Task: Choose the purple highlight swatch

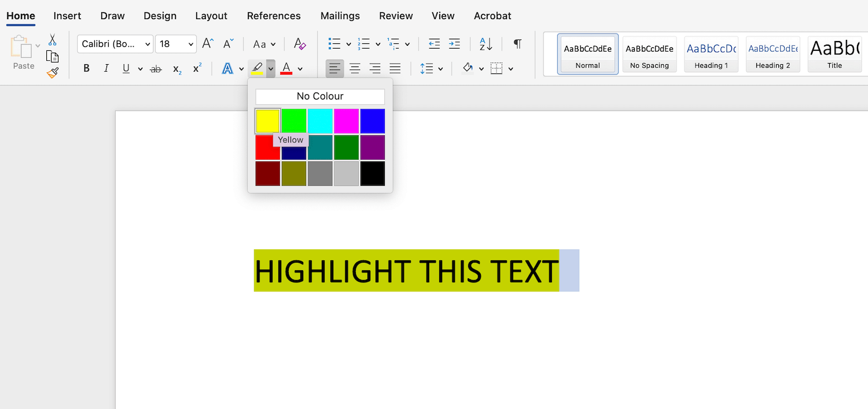Action: (x=373, y=148)
